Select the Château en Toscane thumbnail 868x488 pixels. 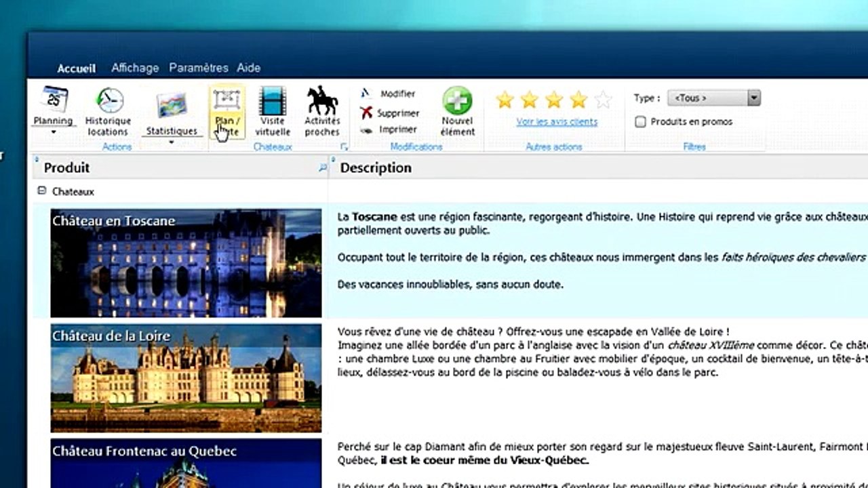[x=186, y=263]
